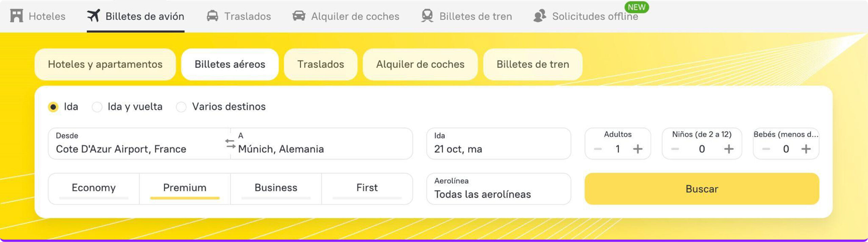Select the Ida one-way radio button
Screen dimensions: 868x242
click(53, 107)
